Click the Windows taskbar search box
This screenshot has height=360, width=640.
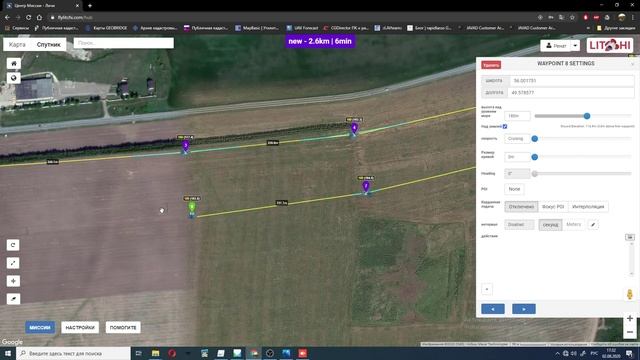(73, 353)
